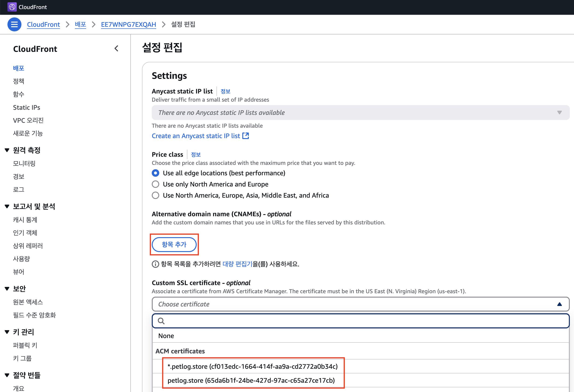The height and width of the screenshot is (392, 574).
Task: Click the search magnifier icon in certificate dropdown
Action: [161, 321]
